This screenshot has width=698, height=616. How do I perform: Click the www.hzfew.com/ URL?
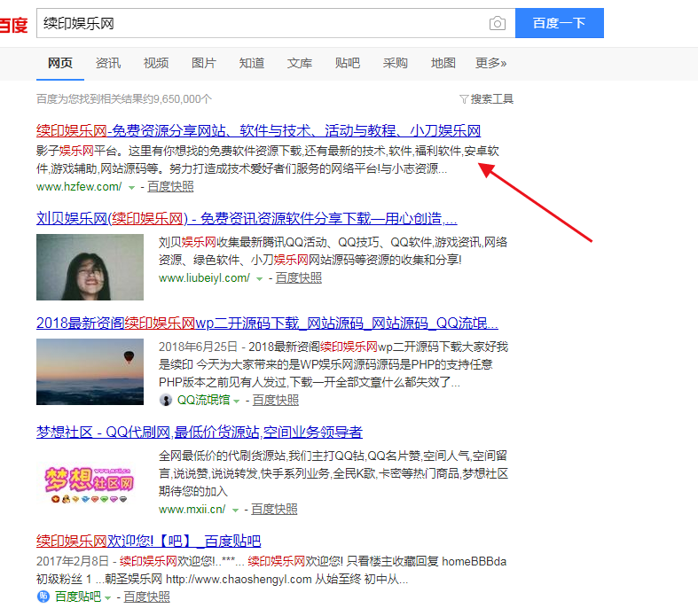click(x=79, y=187)
